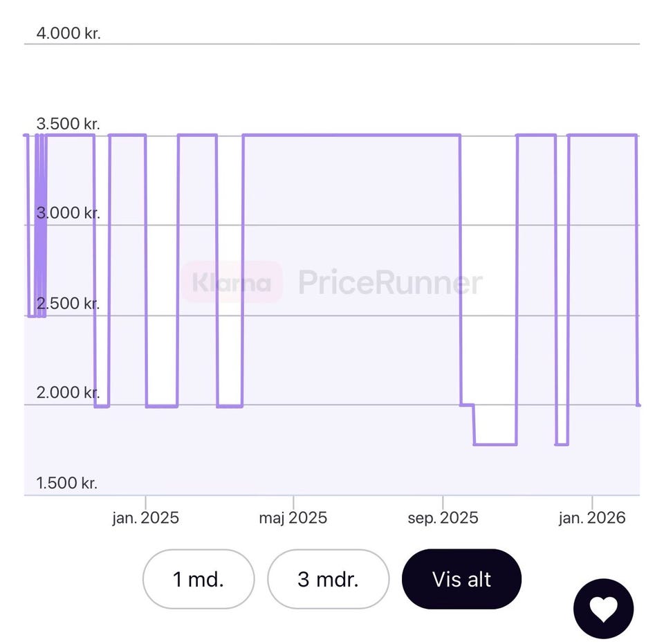Click the 2.000 kr. axis label
664x644 pixels.
pyautogui.click(x=68, y=393)
